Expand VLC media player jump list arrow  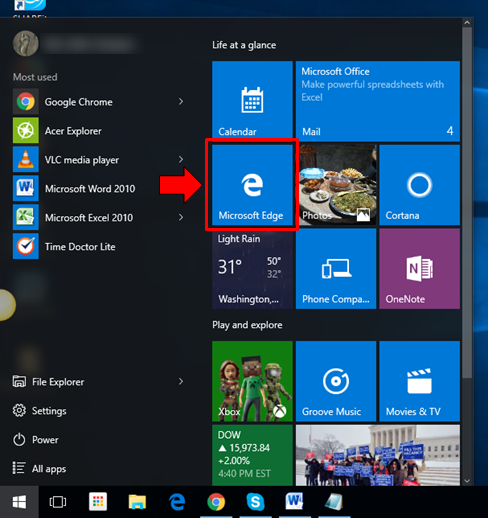(181, 160)
